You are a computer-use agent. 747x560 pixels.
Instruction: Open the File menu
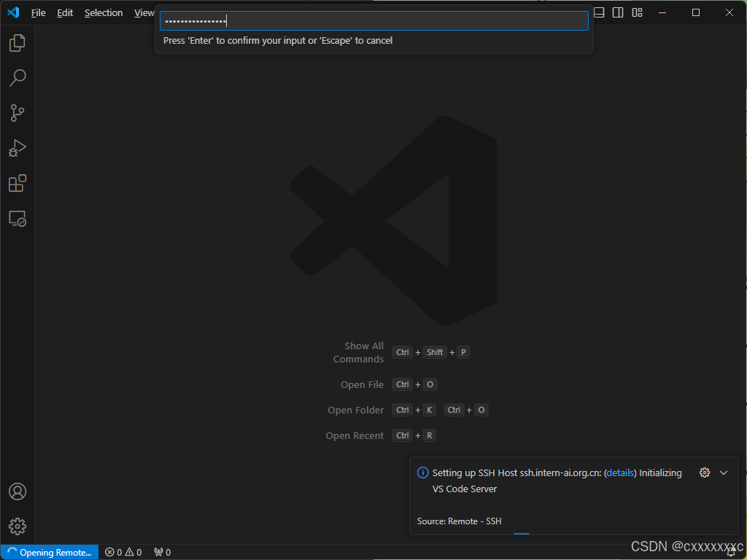(38, 13)
